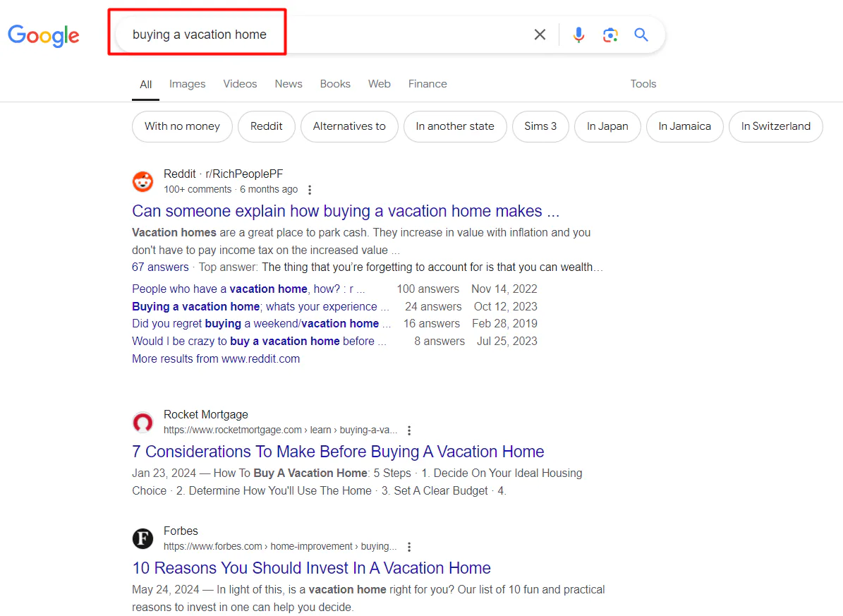Click the 'In another state' chip
The height and width of the screenshot is (616, 843).
tap(455, 126)
